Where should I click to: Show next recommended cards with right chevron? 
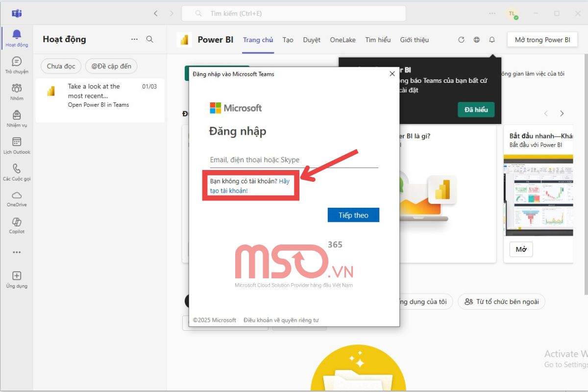pyautogui.click(x=562, y=114)
